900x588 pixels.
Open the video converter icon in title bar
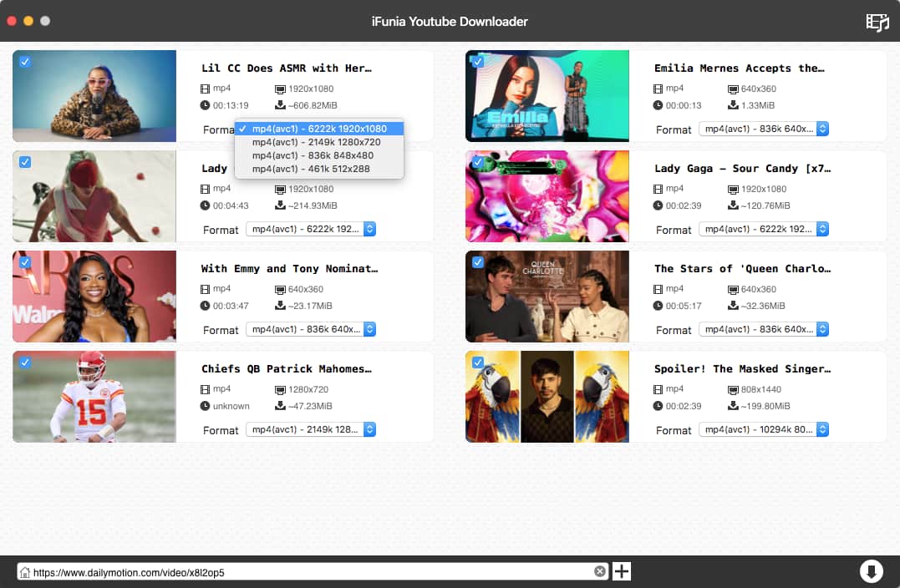(x=877, y=22)
